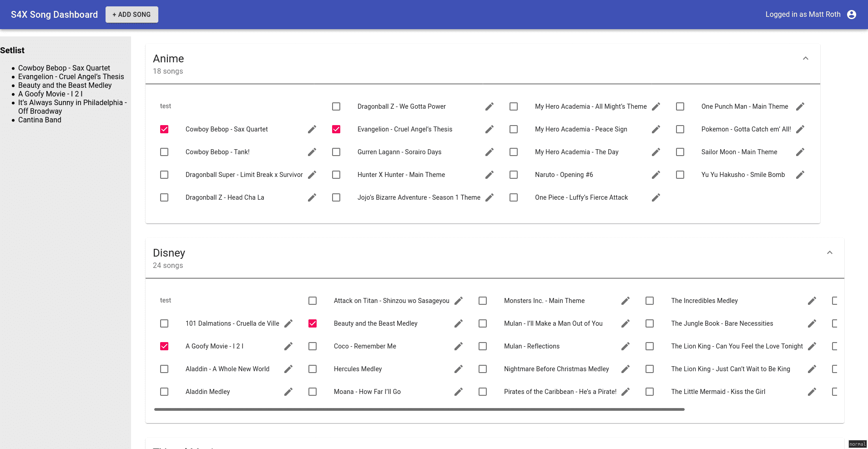This screenshot has width=868, height=449.
Task: Edit My Hero Academia - The Day
Action: [656, 152]
